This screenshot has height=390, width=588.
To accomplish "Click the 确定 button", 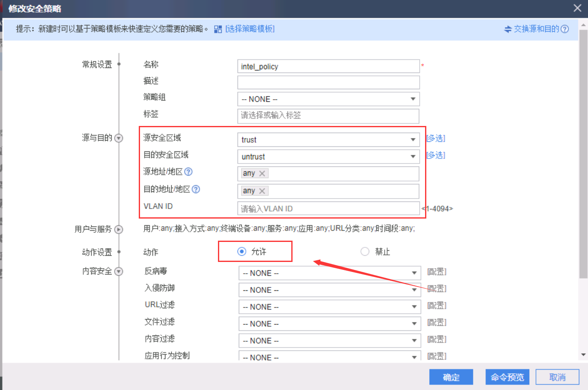I will [451, 377].
